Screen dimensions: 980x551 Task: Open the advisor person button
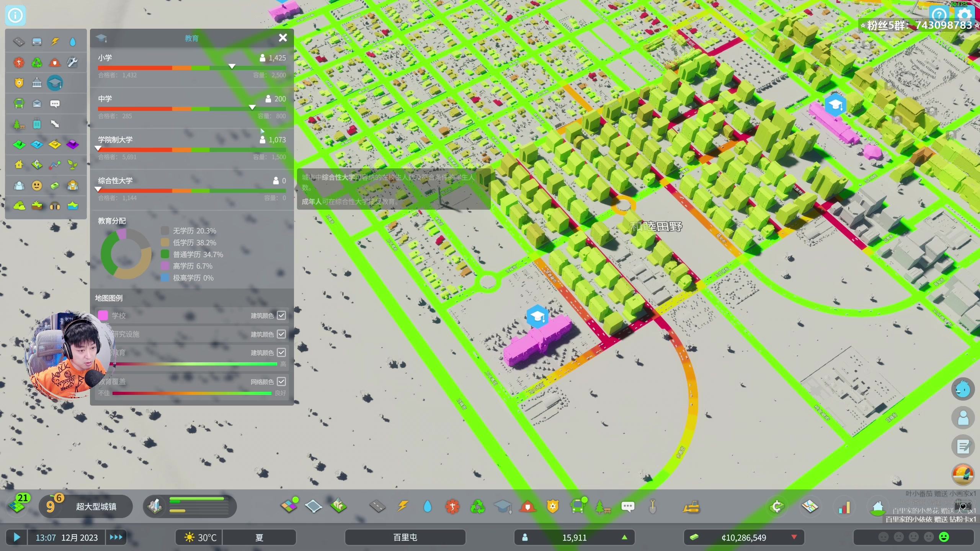(x=963, y=417)
